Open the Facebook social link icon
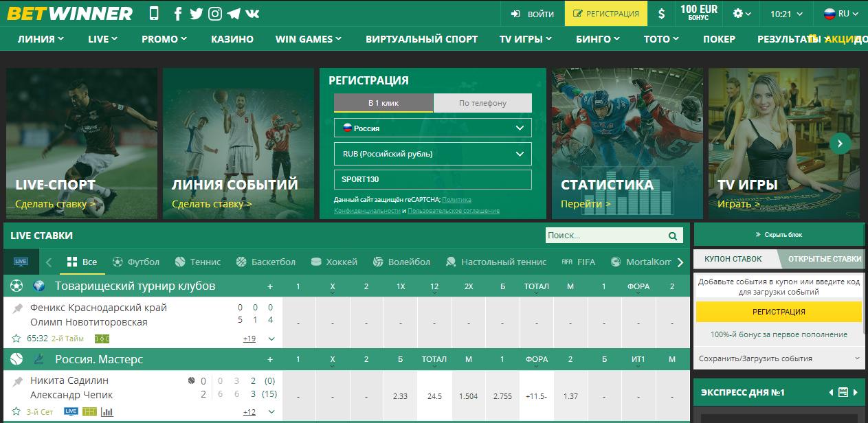The width and height of the screenshot is (868, 423). [x=178, y=14]
